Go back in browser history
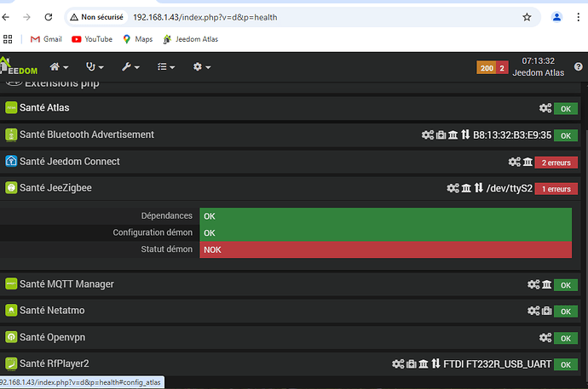The image size is (588, 389). 6,17
